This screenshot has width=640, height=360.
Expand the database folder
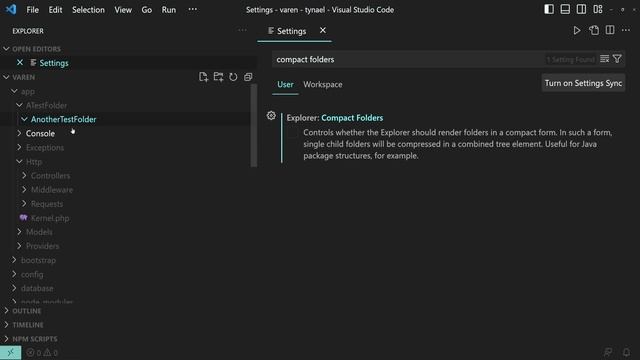tap(14, 288)
